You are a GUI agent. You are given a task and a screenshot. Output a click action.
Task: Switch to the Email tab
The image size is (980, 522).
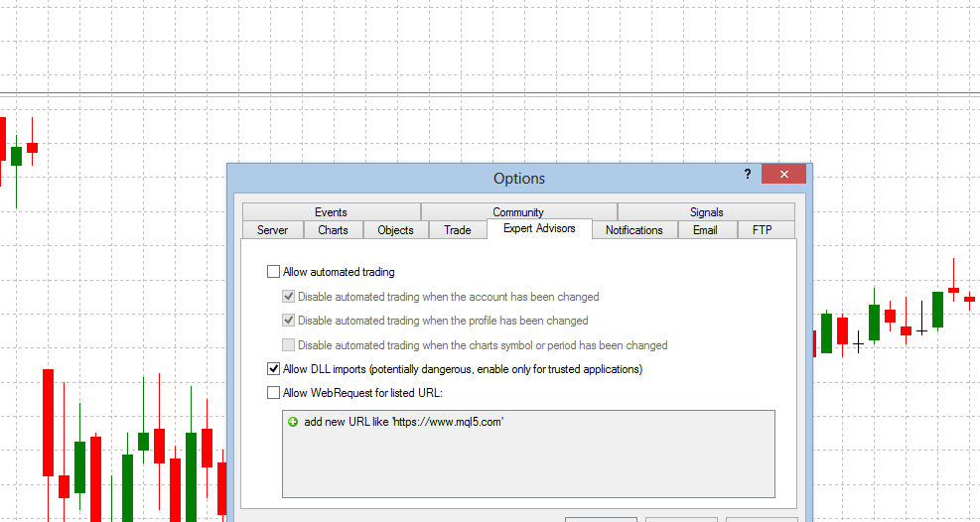click(705, 230)
